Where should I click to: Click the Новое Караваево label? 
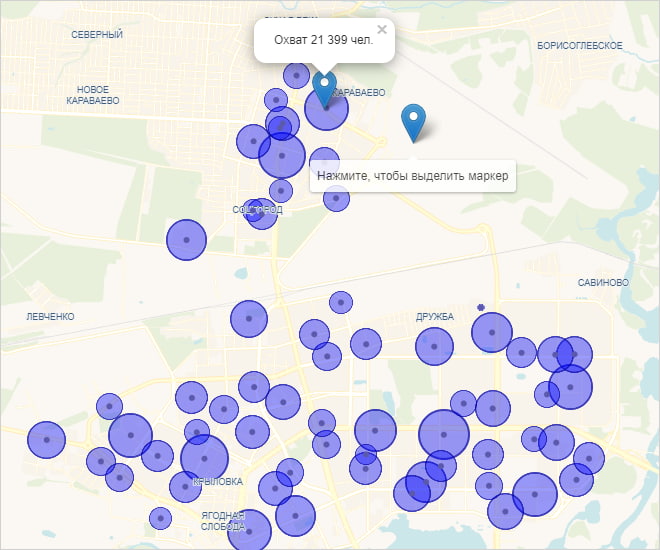pyautogui.click(x=93, y=95)
